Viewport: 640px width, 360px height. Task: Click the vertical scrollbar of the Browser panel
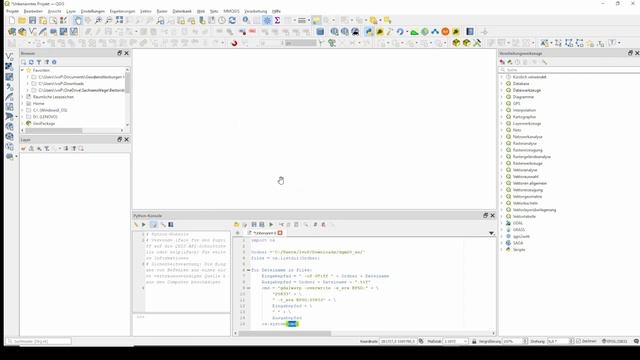point(127,84)
